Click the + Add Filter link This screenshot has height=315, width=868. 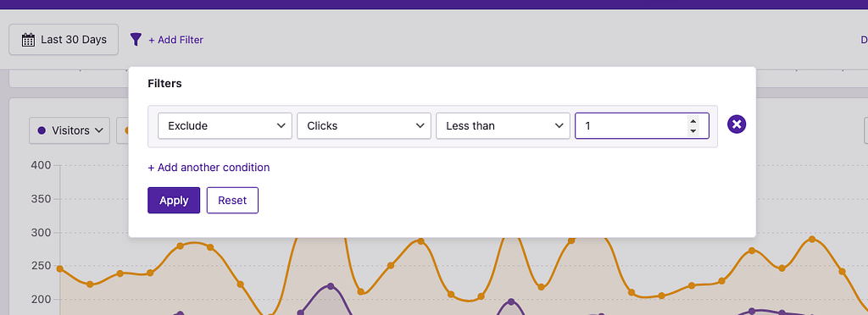point(175,40)
